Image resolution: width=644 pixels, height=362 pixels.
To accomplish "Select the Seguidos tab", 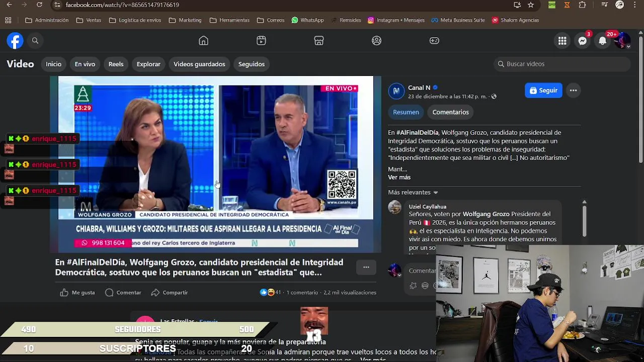I will (252, 64).
